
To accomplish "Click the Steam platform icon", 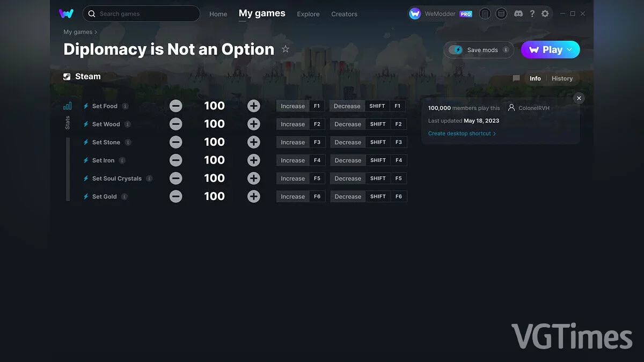I will pos(67,76).
